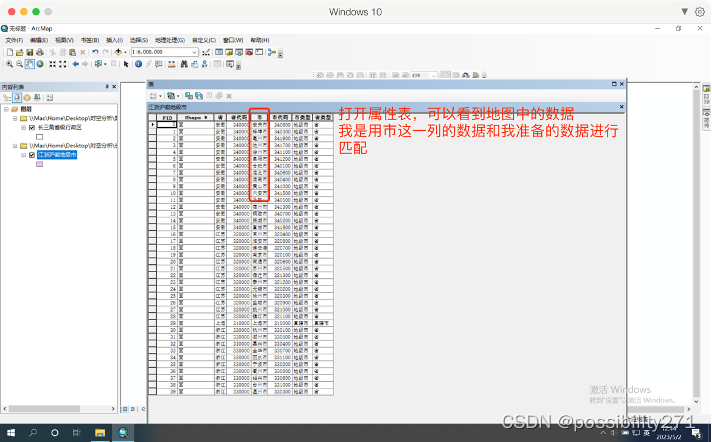Screen dimensions: 712x442
Task: Collapse the 长三角省级行政区 layer node
Action: [24, 128]
